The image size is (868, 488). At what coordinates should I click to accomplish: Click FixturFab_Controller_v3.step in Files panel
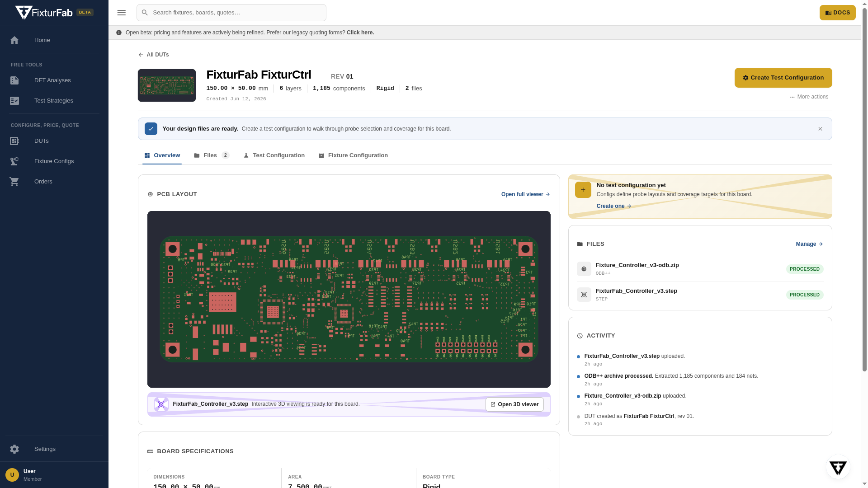coord(637,291)
